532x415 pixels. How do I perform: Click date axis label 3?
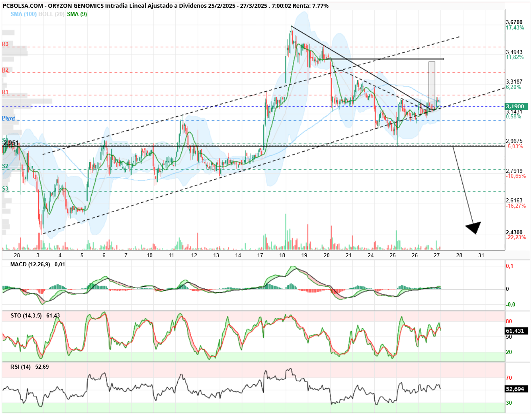[x=38, y=255]
